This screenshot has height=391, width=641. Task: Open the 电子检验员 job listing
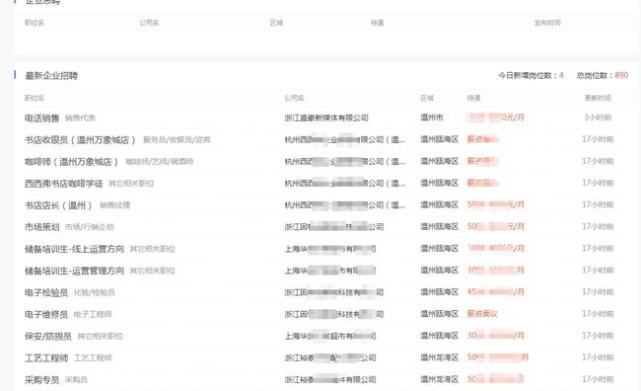click(46, 292)
